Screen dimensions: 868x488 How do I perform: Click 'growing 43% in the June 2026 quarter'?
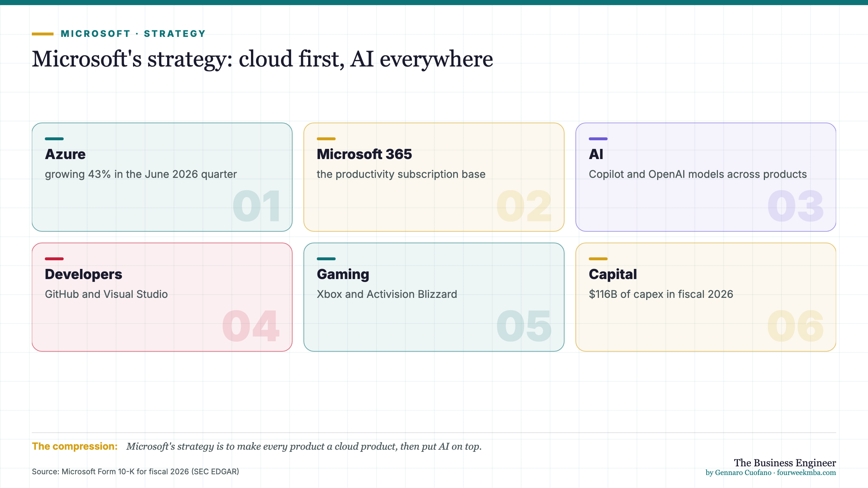pyautogui.click(x=141, y=174)
